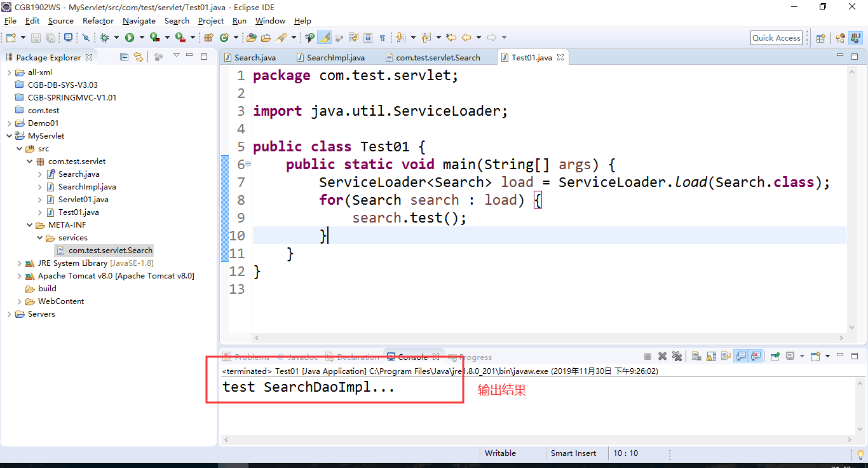Expand the JRE System Library node
The height and width of the screenshot is (468, 868).
(19, 263)
